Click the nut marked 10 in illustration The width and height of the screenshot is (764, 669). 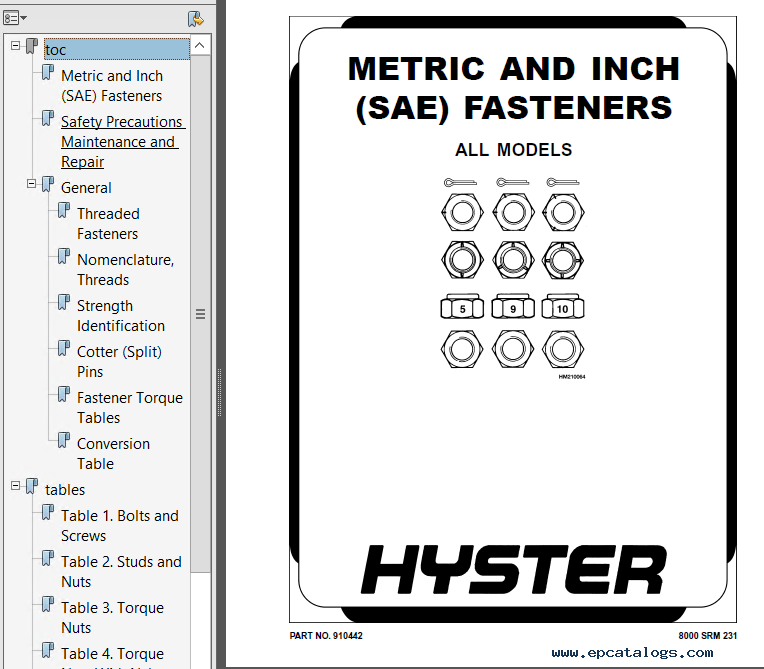pos(563,307)
